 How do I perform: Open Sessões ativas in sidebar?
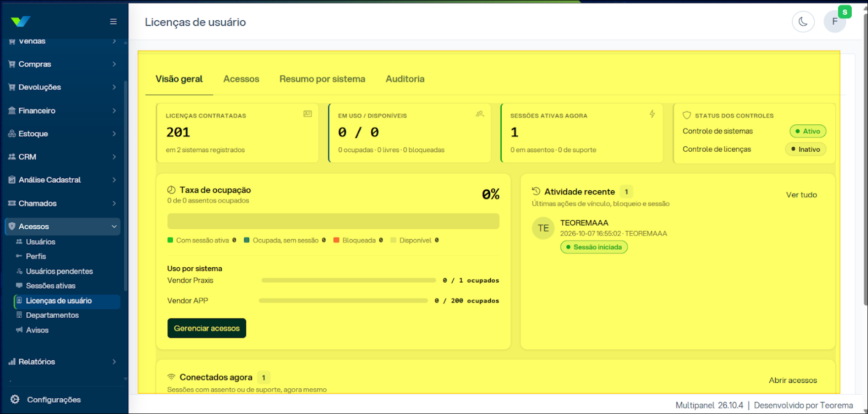[x=50, y=286]
